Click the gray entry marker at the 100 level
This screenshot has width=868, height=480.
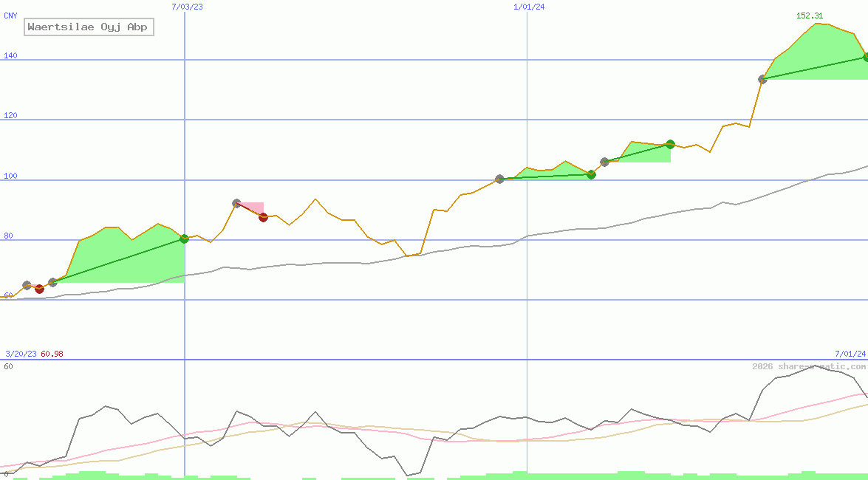(x=499, y=179)
